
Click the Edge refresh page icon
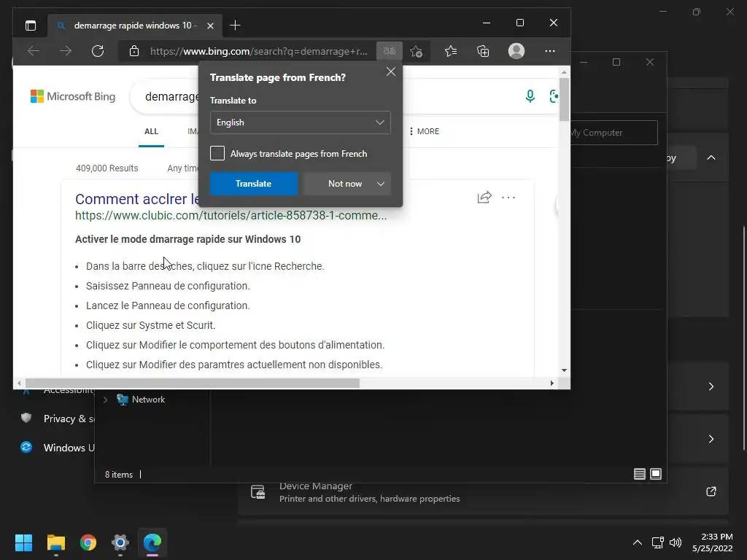coord(98,51)
